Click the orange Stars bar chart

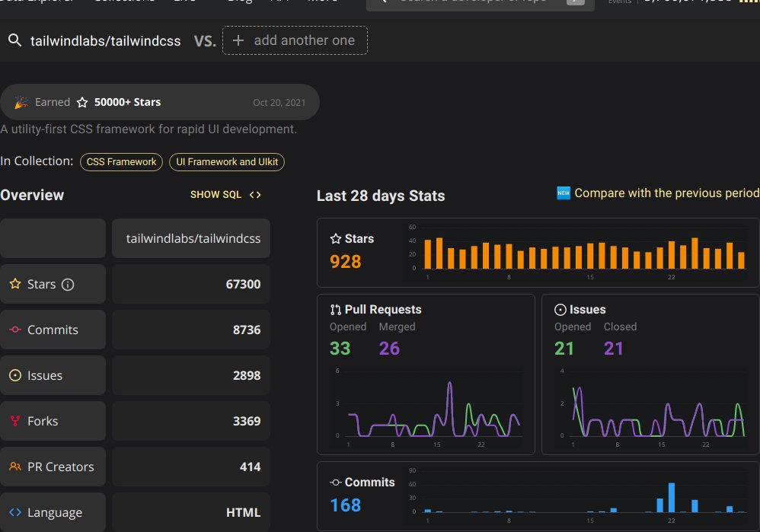pyautogui.click(x=584, y=253)
